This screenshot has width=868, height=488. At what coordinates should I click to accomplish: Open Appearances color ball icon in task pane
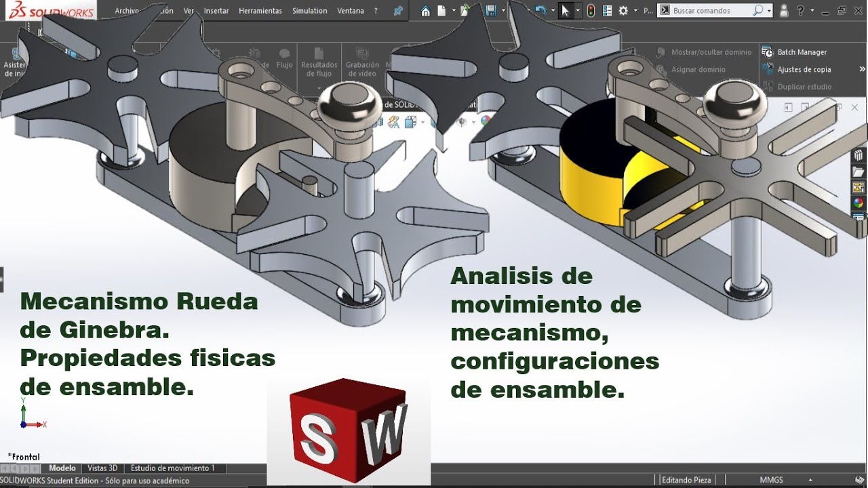pyautogui.click(x=859, y=203)
